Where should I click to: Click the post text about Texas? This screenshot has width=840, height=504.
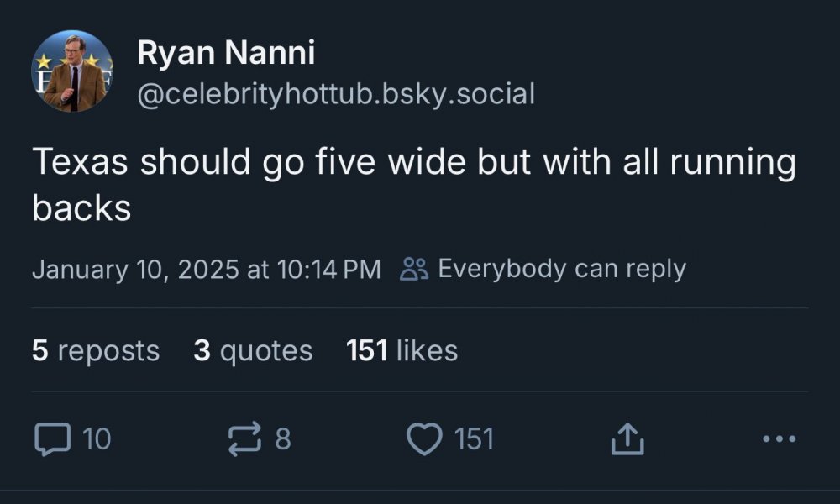click(413, 162)
